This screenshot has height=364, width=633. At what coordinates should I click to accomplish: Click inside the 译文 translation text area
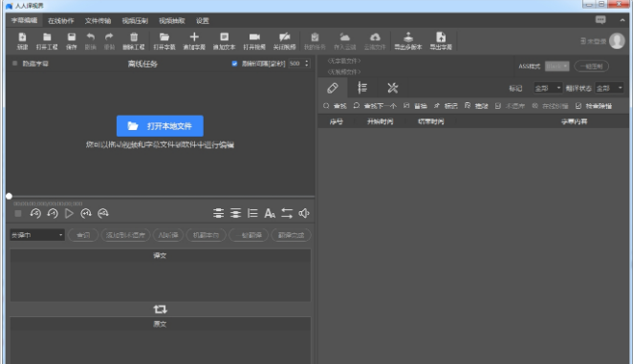click(161, 281)
